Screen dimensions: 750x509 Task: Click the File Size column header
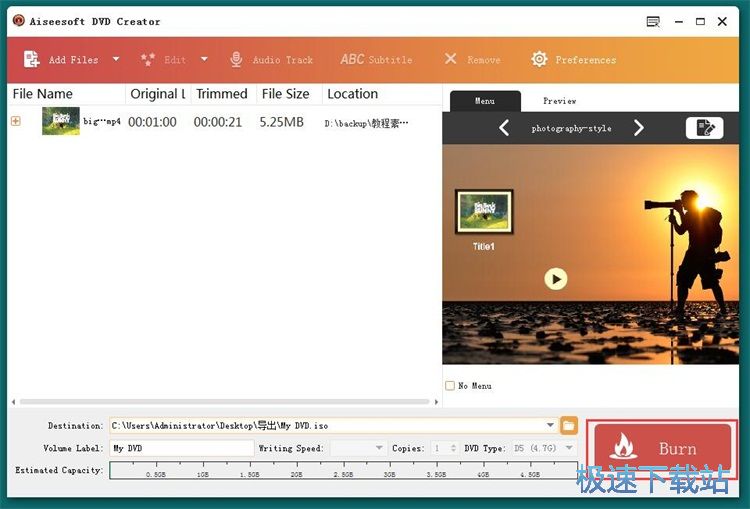[289, 94]
